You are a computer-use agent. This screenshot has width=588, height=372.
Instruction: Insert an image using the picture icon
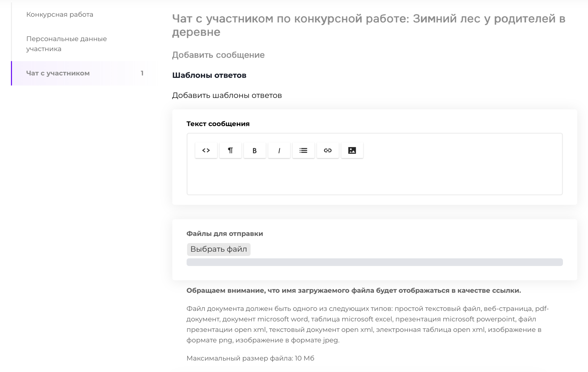[352, 150]
